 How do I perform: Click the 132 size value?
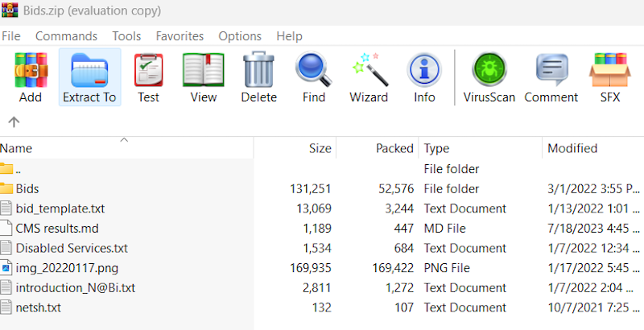[x=321, y=307]
